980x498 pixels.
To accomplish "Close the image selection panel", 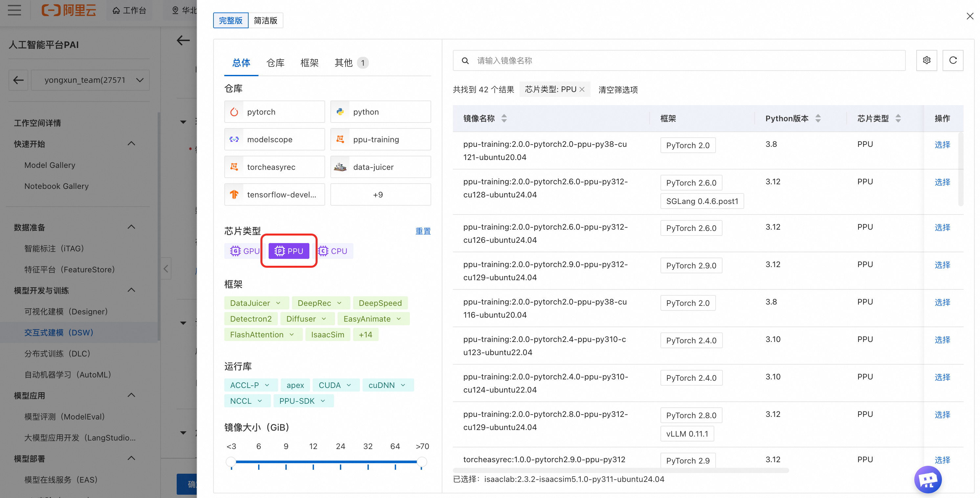I will tap(970, 16).
